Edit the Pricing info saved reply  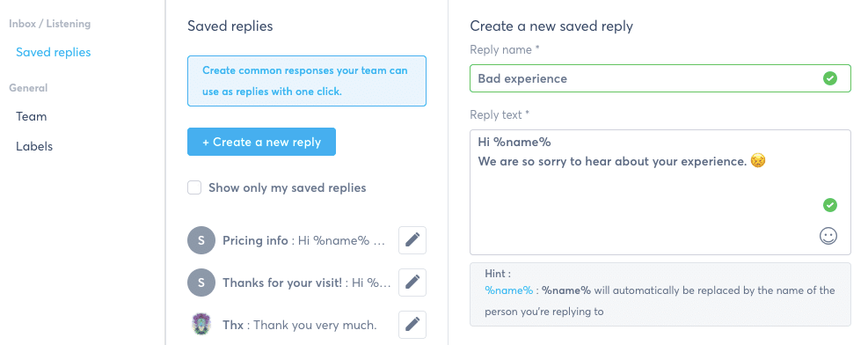click(x=412, y=240)
